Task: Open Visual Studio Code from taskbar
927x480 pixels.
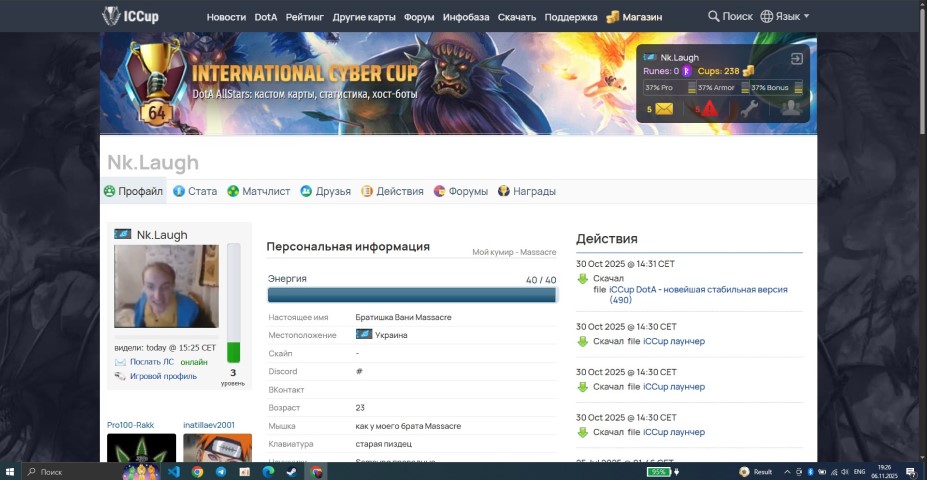Action: [174, 472]
